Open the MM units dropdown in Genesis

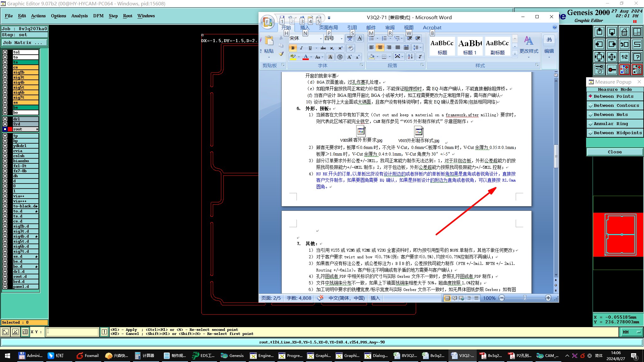click(x=631, y=332)
